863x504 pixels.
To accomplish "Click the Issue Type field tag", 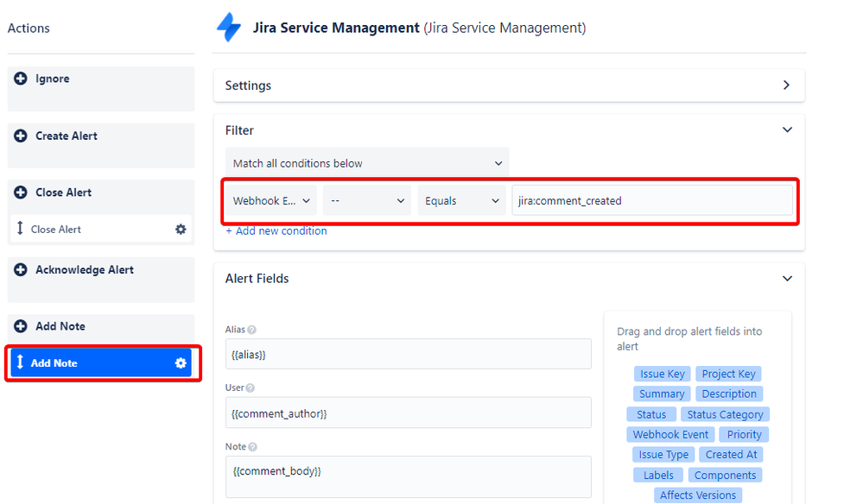I will [663, 455].
